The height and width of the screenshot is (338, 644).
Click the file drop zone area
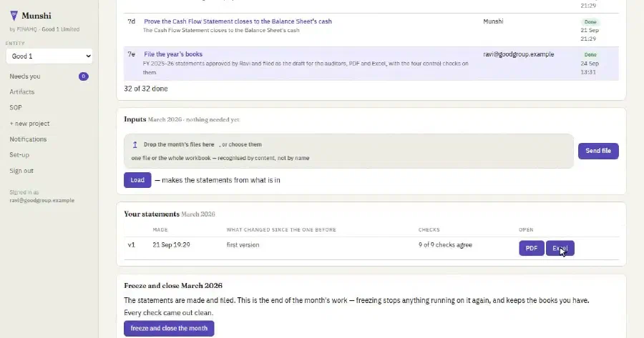[x=348, y=151]
